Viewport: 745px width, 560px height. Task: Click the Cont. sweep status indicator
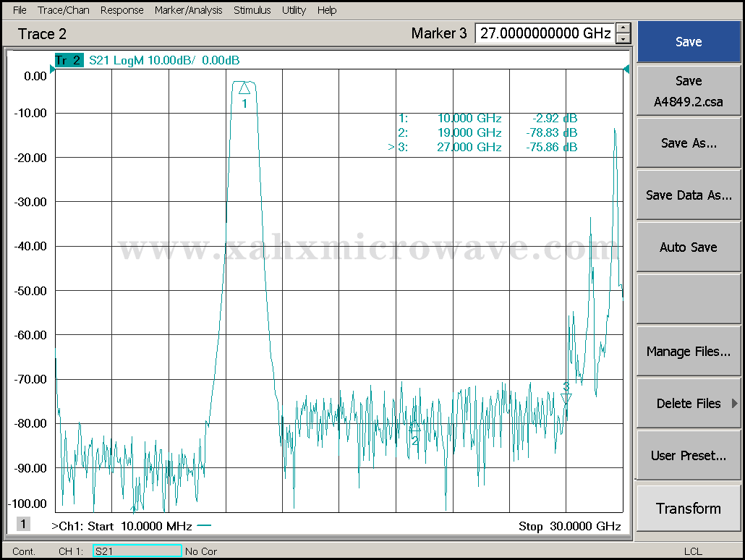click(24, 551)
